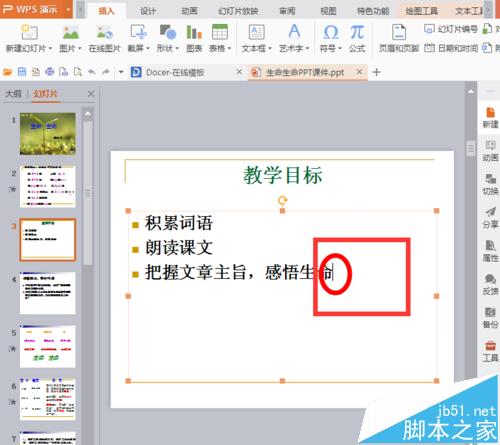This screenshot has width=500, height=445.
Task: Expand the 表格 dropdown arrow
Action: pyautogui.click(x=229, y=49)
